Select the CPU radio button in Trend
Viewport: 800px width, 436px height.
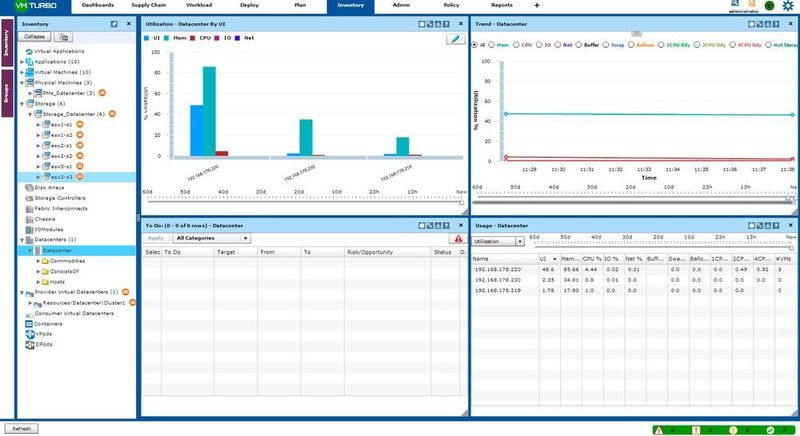[x=516, y=45]
